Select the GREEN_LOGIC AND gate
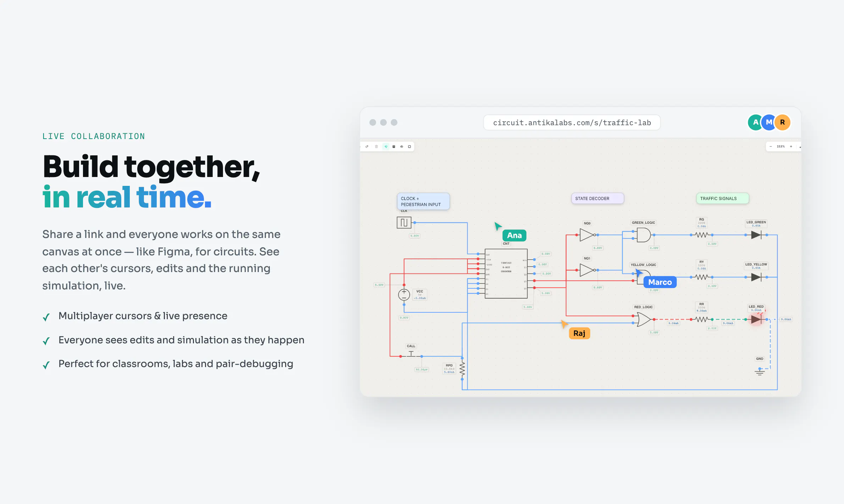 644,235
